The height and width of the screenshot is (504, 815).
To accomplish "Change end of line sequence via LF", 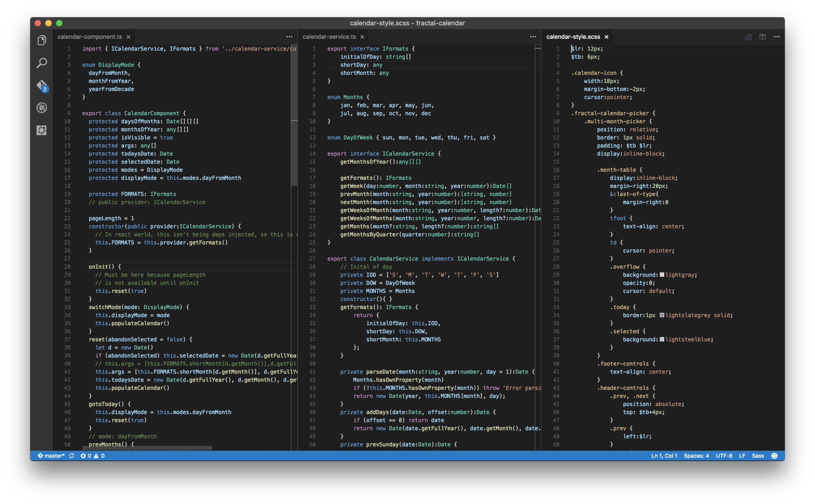I will pos(742,456).
